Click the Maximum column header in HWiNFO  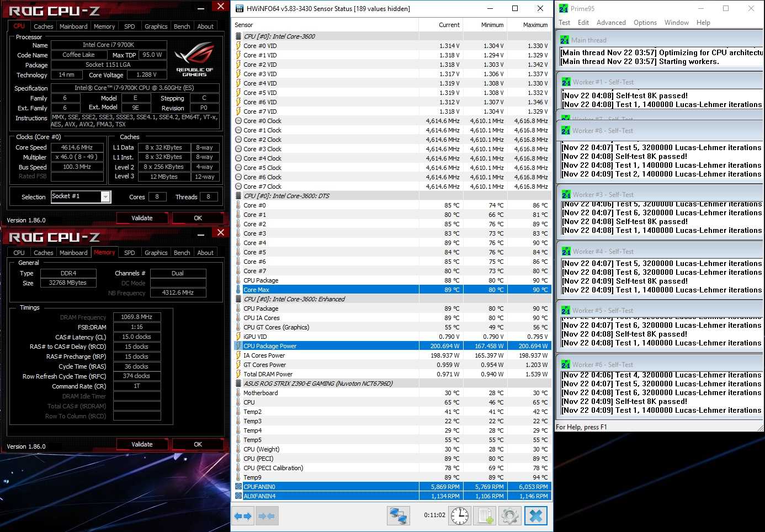[535, 25]
